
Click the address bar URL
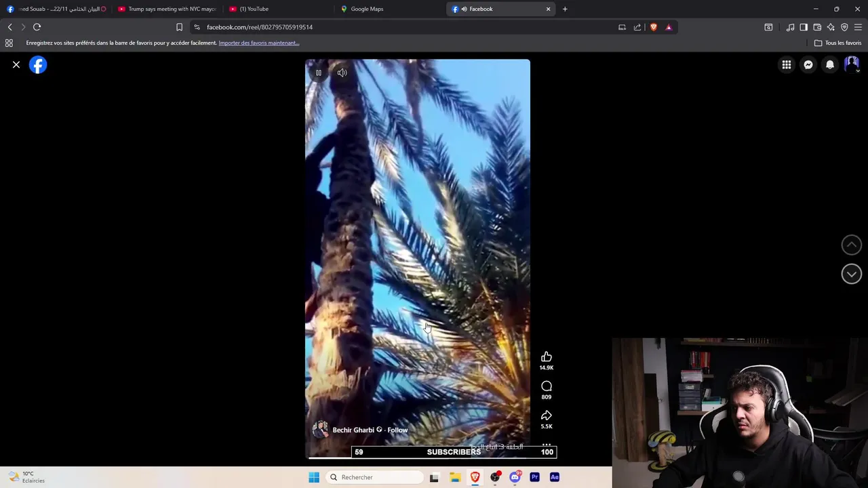tap(260, 27)
